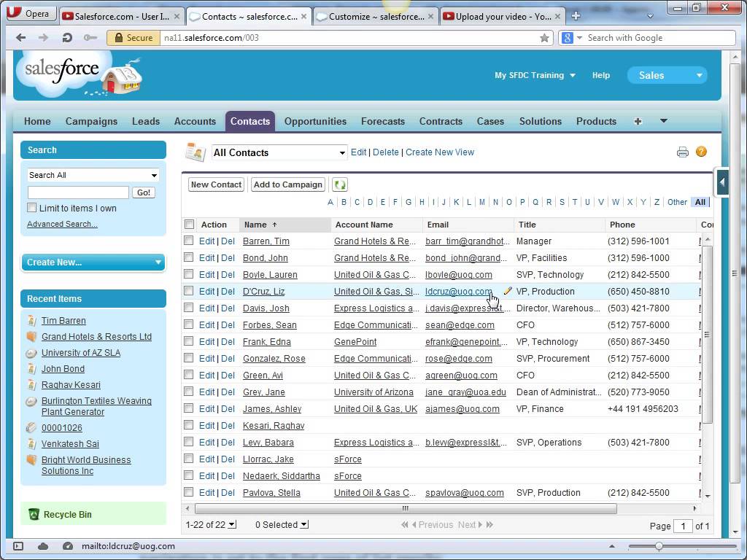Click the pencil edit icon in D'Cruz row
Image resolution: width=747 pixels, height=560 pixels.
pyautogui.click(x=508, y=290)
